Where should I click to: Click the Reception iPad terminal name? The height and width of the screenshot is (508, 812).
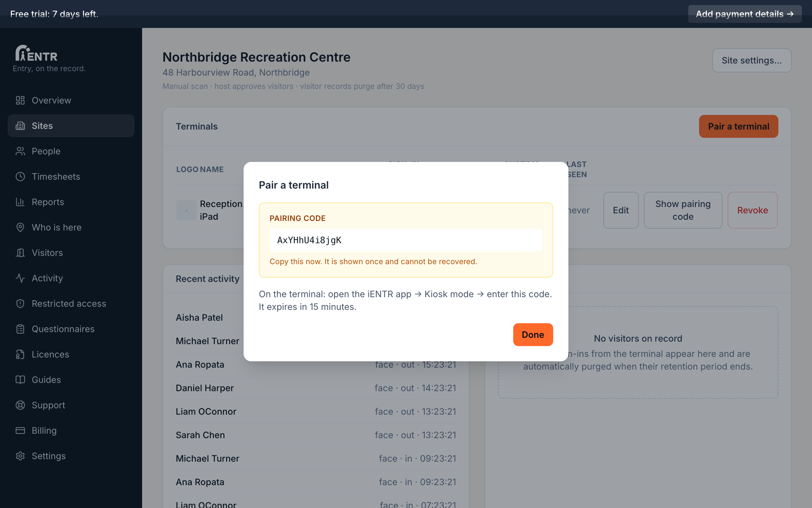pos(221,210)
